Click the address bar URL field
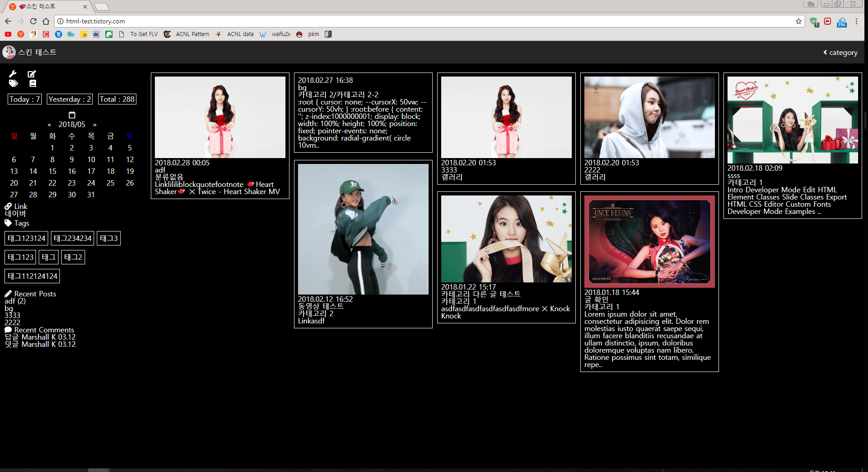Image resolution: width=868 pixels, height=472 pixels. click(x=405, y=21)
